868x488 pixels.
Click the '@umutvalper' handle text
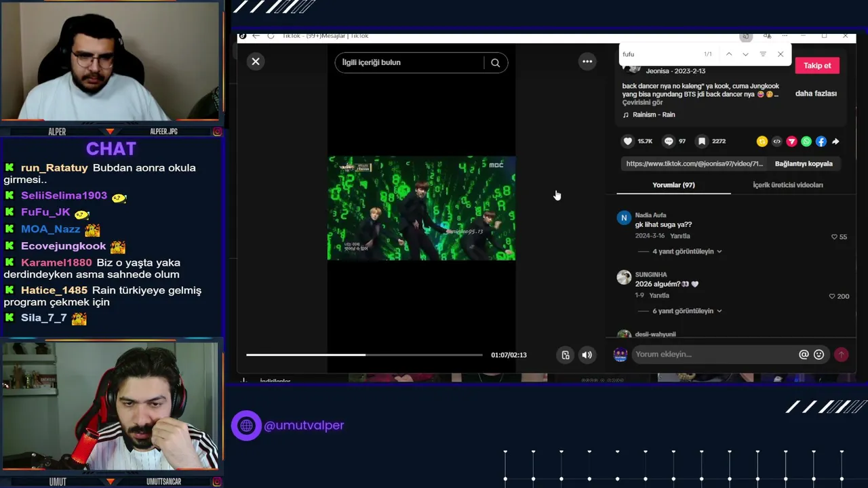pyautogui.click(x=304, y=426)
